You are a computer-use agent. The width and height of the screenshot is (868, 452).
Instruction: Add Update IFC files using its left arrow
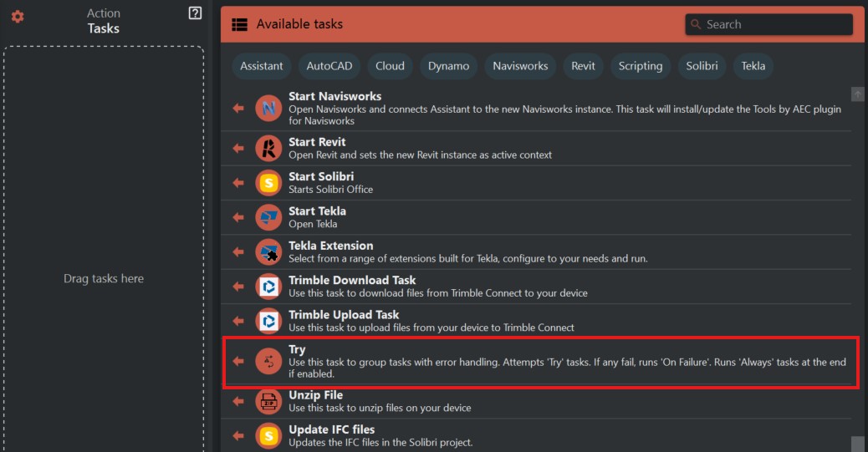[x=238, y=435]
